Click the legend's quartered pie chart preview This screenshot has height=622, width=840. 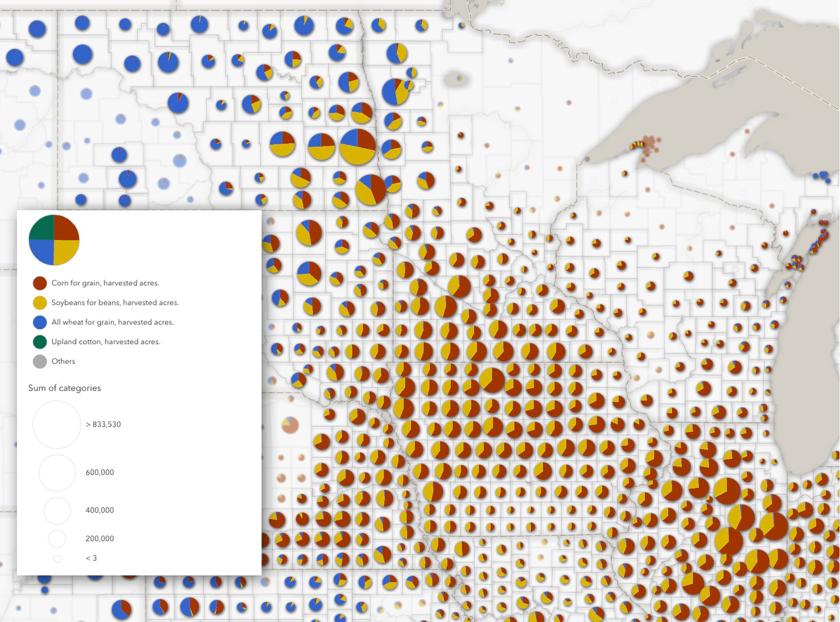(54, 240)
